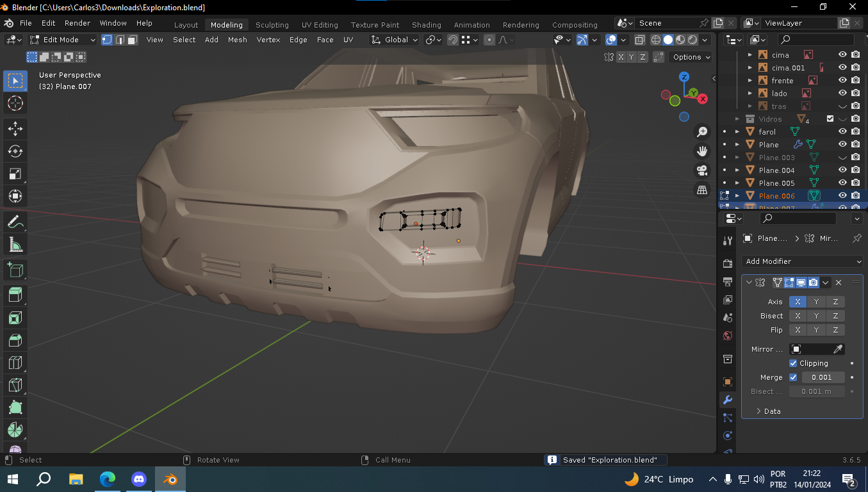868x492 pixels.
Task: Open the Edit Mode dropdown
Action: [x=63, y=40]
